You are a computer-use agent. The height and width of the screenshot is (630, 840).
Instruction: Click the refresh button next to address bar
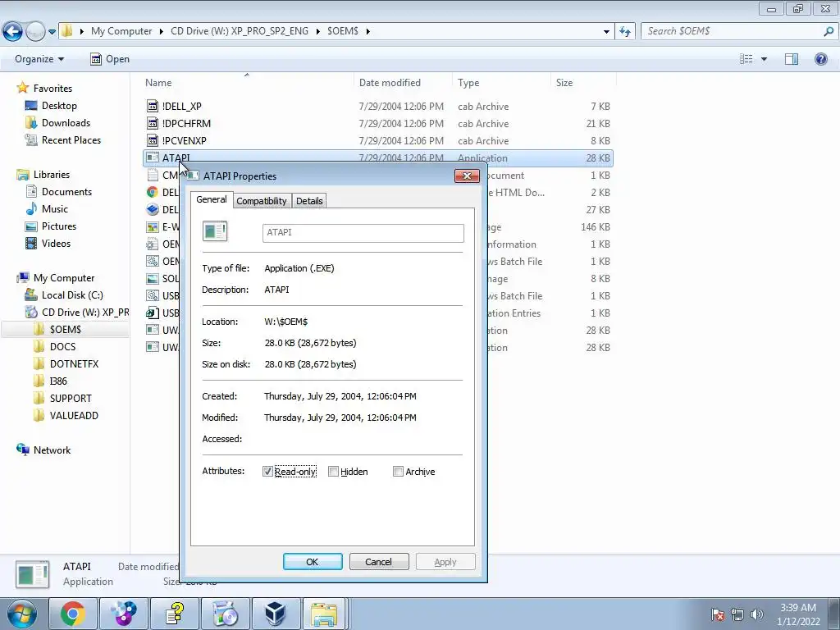click(624, 32)
